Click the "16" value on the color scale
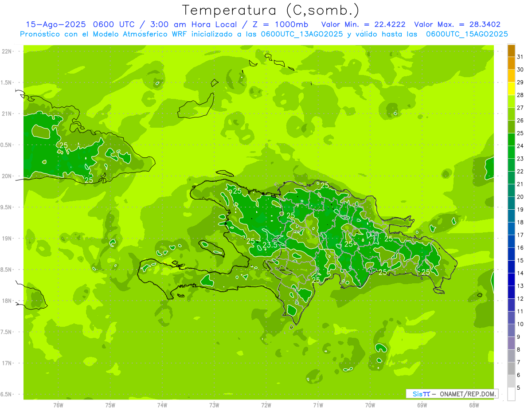This screenshot has width=532, height=411. tap(520, 247)
